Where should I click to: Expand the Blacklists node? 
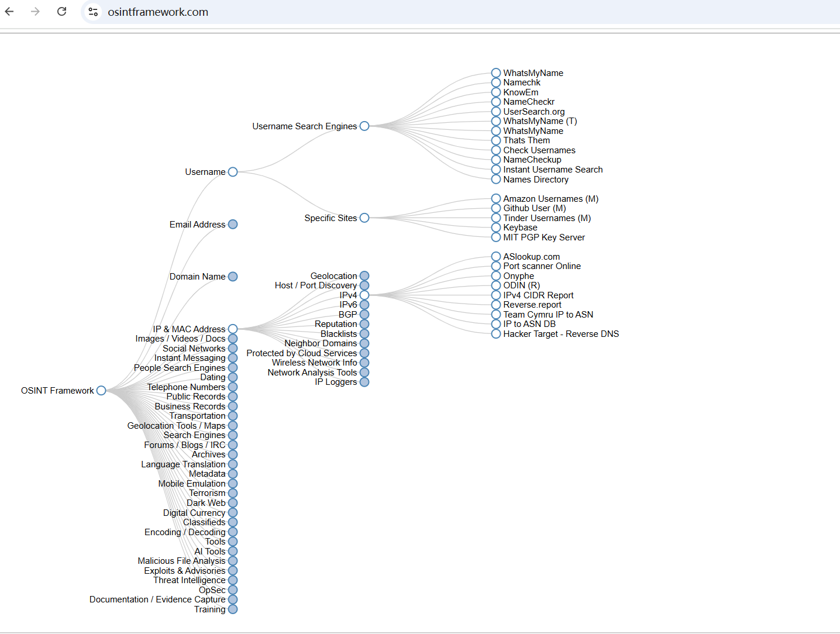tap(364, 334)
